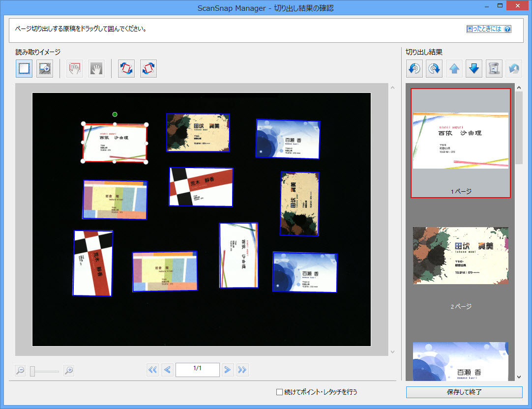This screenshot has height=409, width=532.
Task: Click 保存して終了 button
Action: pos(464,392)
